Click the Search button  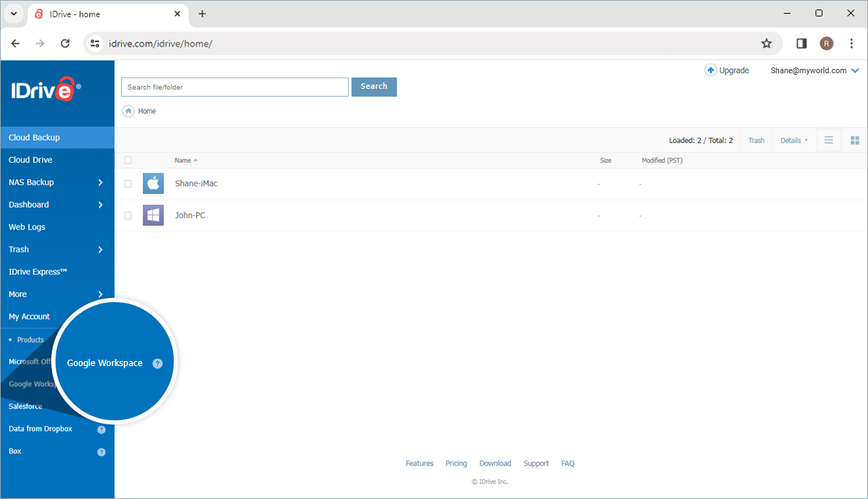374,87
